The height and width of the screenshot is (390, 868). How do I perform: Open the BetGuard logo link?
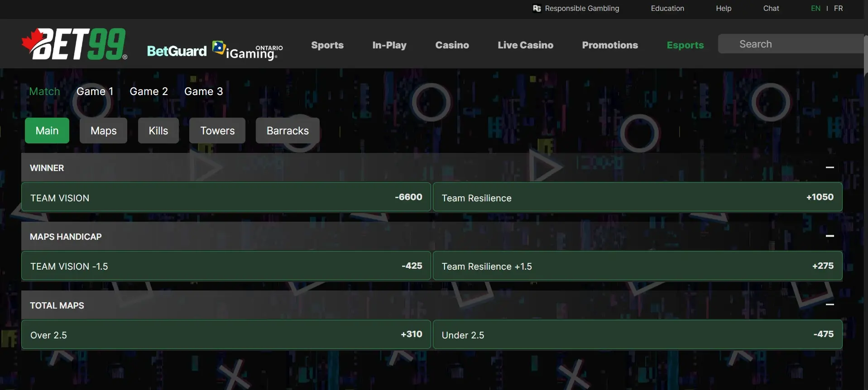tap(177, 51)
